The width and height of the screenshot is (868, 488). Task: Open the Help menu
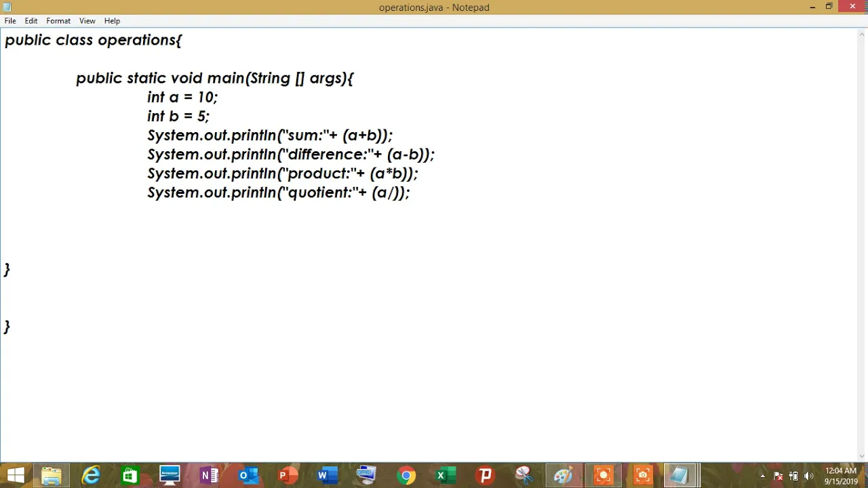coord(112,21)
